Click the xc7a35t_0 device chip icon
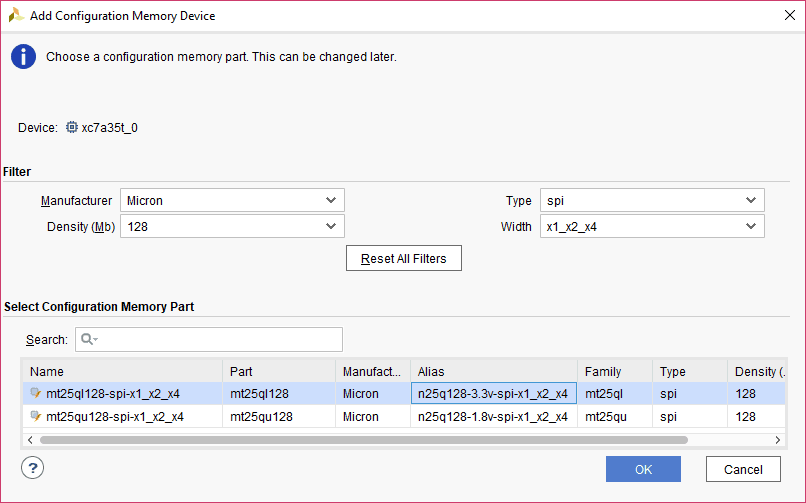 point(71,128)
